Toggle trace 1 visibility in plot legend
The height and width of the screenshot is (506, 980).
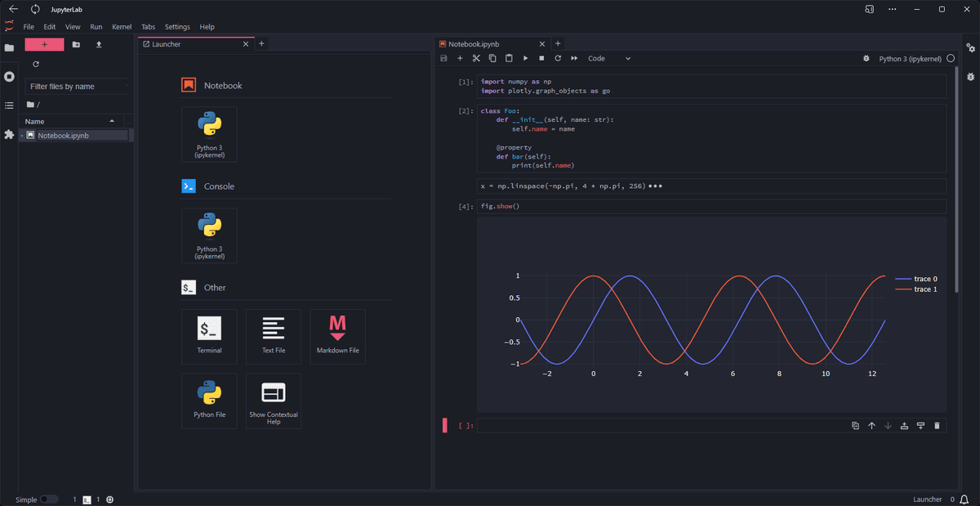pyautogui.click(x=916, y=289)
